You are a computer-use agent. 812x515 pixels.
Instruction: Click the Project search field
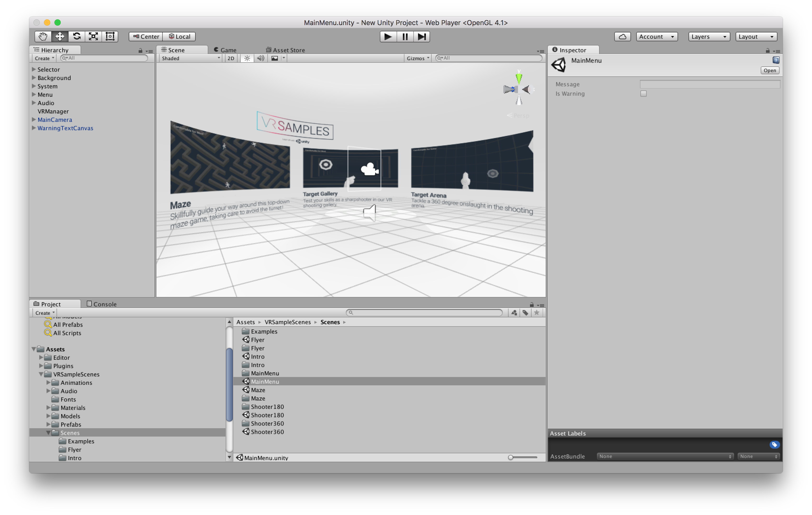[x=424, y=312]
